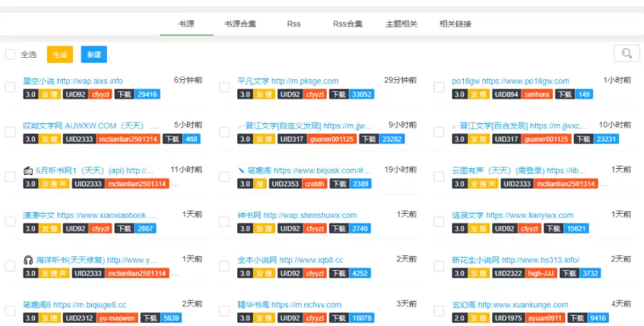Select the checkbox for 新花生小说网
Image resolution: width=644 pixels, height=326 pixels.
click(439, 266)
